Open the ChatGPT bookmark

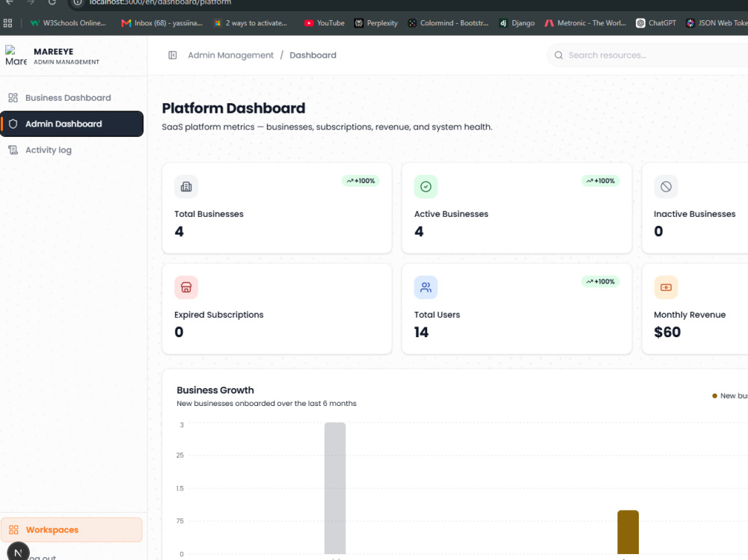coord(656,23)
